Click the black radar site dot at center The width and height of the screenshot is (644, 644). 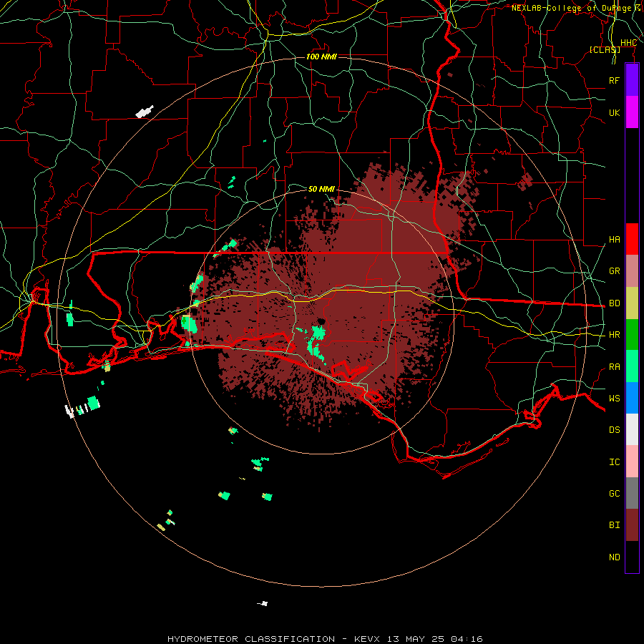pyautogui.click(x=321, y=321)
